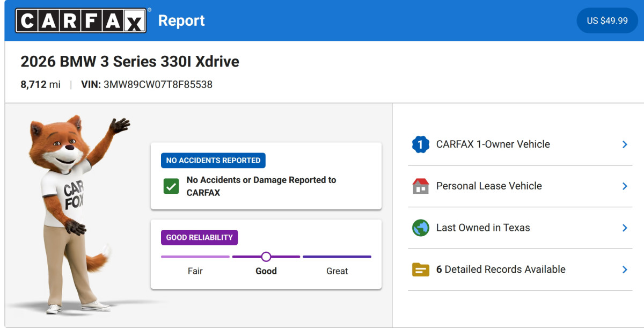
Task: Click the green checkmark for No Accidents
Action: [x=171, y=186]
